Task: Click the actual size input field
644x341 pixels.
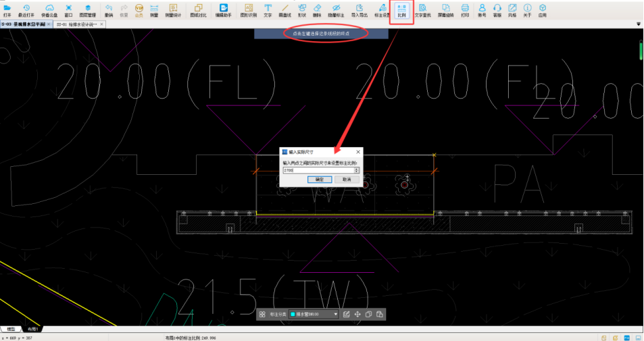Action: click(318, 170)
